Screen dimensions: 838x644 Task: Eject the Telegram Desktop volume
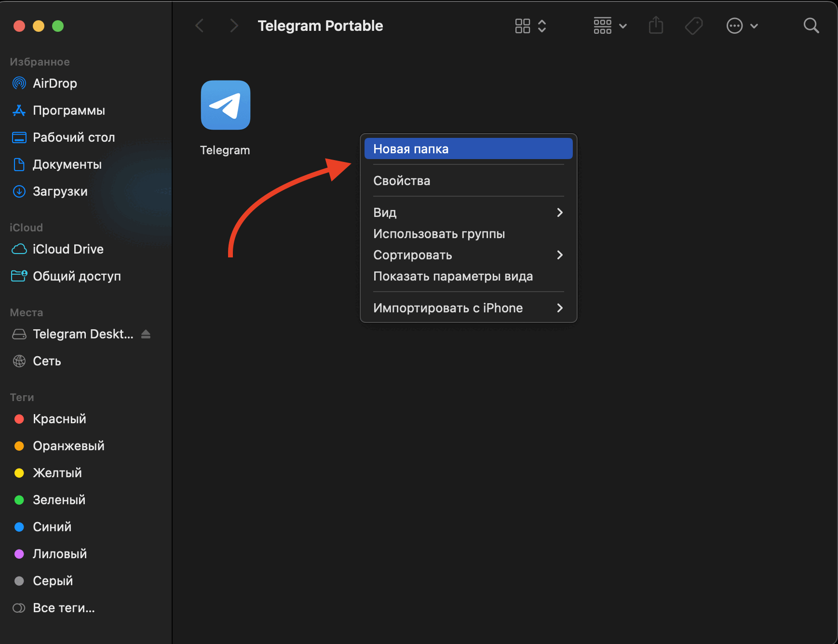tap(146, 334)
